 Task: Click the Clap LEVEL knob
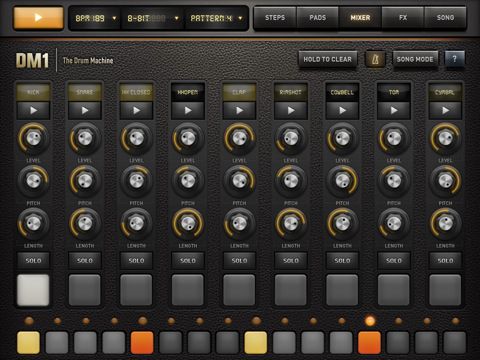pyautogui.click(x=239, y=138)
